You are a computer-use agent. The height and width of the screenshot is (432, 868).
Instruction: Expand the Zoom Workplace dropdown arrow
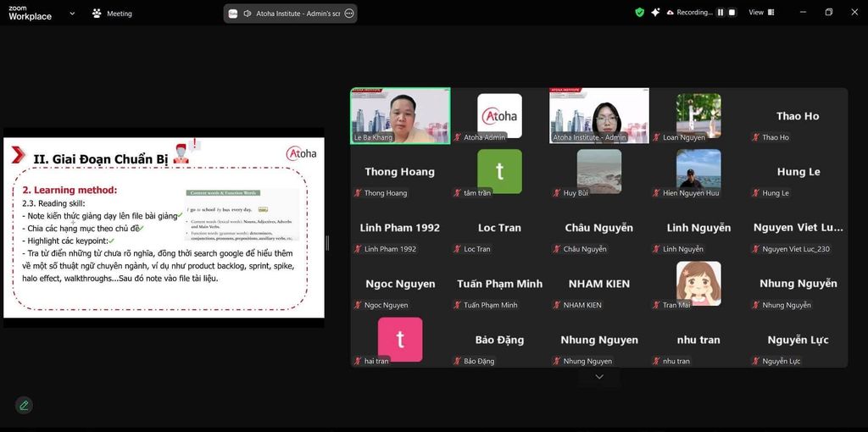tap(71, 14)
